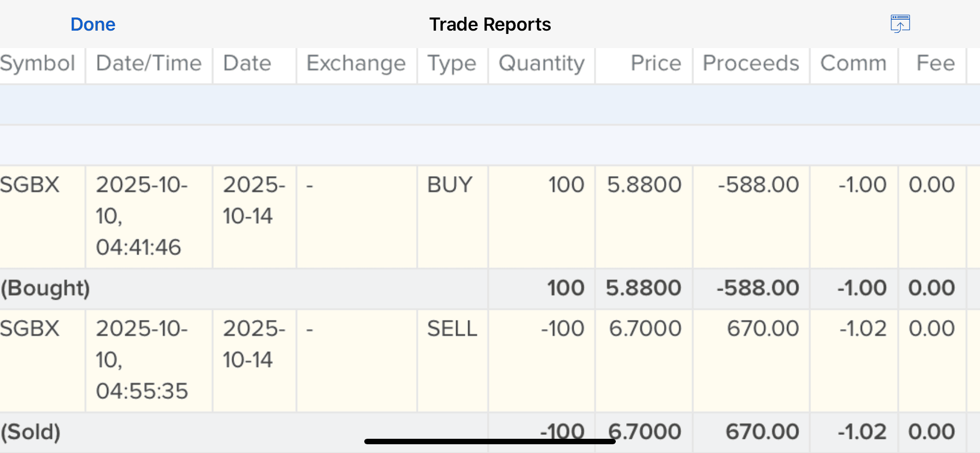980x453 pixels.
Task: Tap the Price column header
Action: click(655, 63)
